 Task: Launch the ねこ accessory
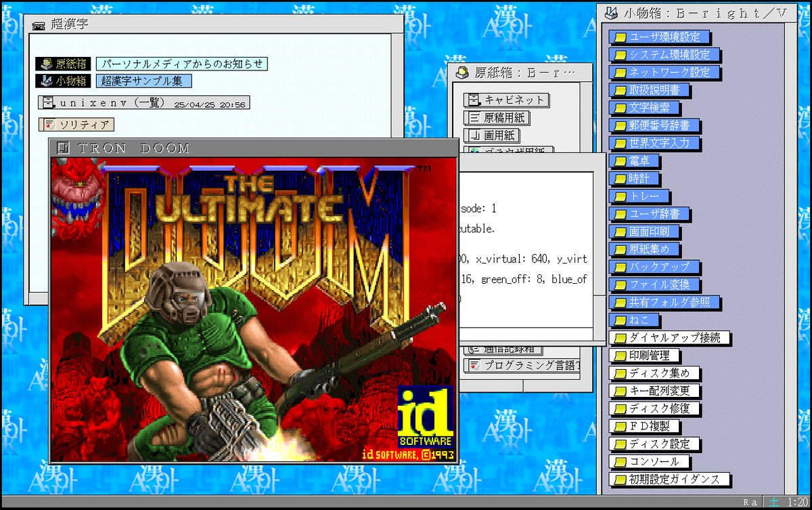[634, 320]
